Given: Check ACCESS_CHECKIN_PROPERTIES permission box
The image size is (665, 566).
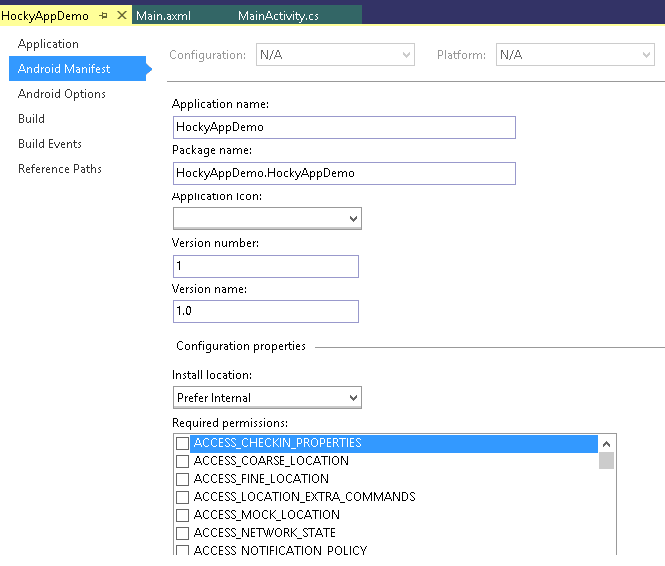Looking at the screenshot, I should [x=182, y=443].
